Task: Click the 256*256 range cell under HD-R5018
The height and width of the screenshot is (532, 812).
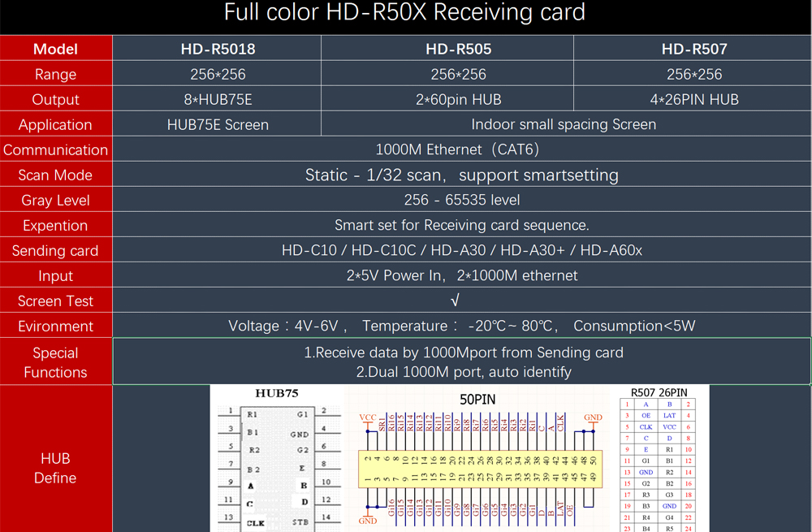Action: [x=218, y=74]
